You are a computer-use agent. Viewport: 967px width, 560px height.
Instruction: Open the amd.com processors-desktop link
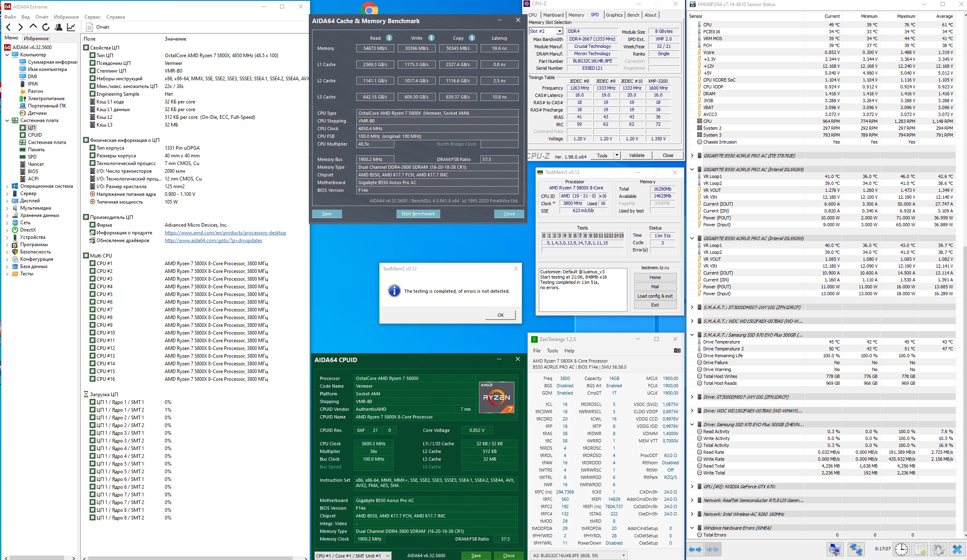(225, 233)
